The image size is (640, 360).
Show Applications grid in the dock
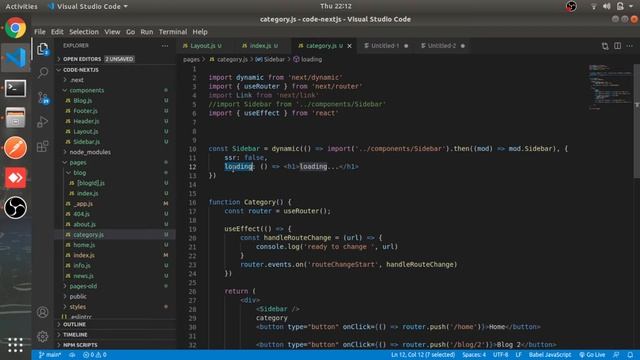(16, 345)
